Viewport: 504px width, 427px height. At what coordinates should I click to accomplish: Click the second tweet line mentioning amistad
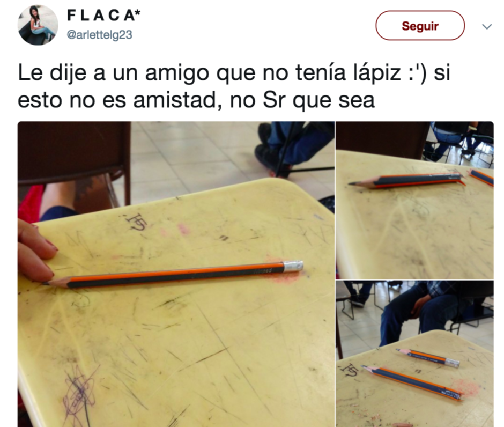196,100
